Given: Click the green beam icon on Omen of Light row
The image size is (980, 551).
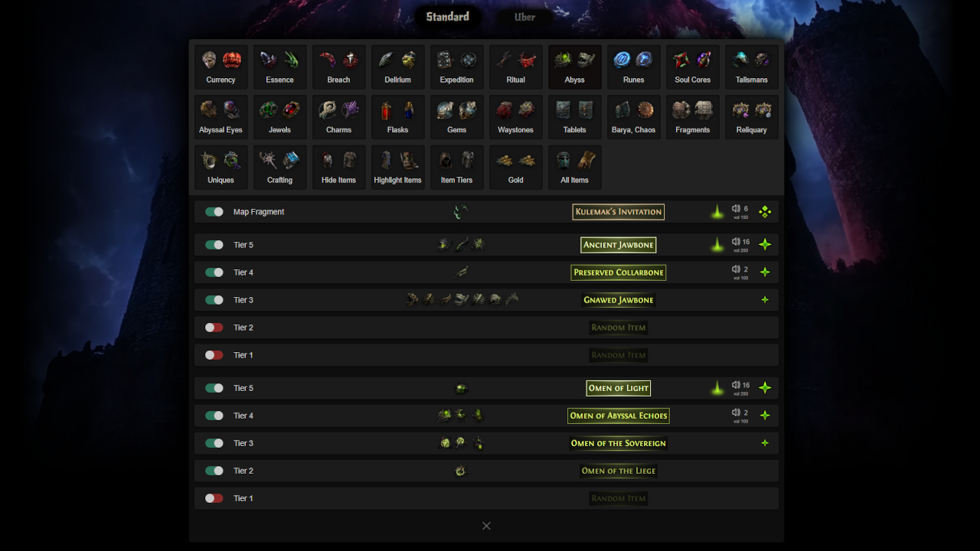Looking at the screenshot, I should (717, 388).
